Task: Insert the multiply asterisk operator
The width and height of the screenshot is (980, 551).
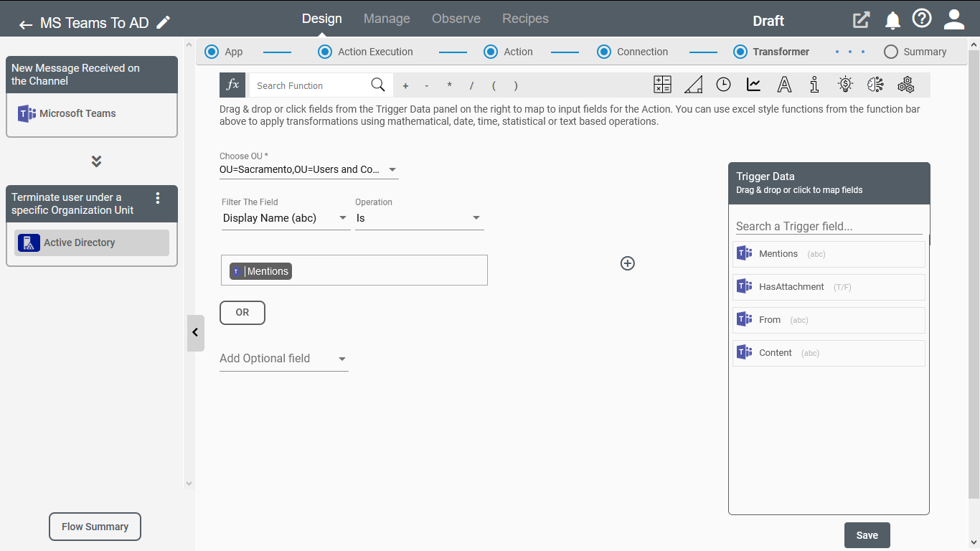Action: pos(449,85)
